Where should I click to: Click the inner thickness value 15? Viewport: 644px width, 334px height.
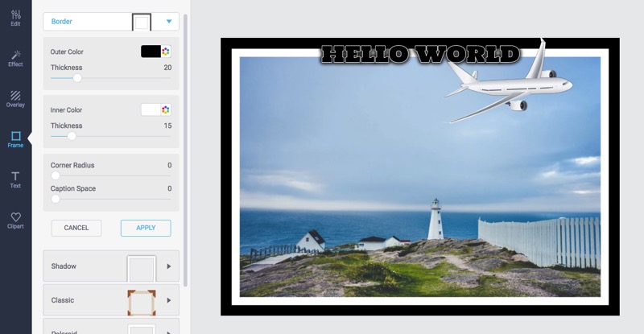167,126
